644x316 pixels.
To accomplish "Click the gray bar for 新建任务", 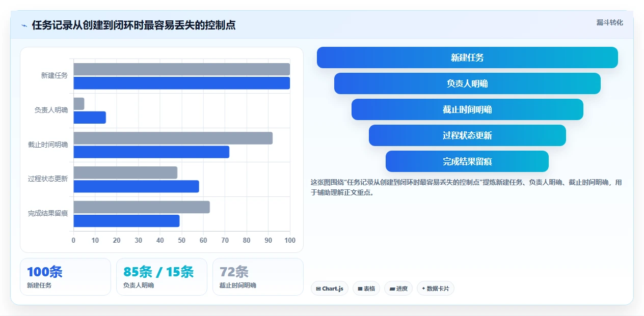I will click(x=182, y=69).
